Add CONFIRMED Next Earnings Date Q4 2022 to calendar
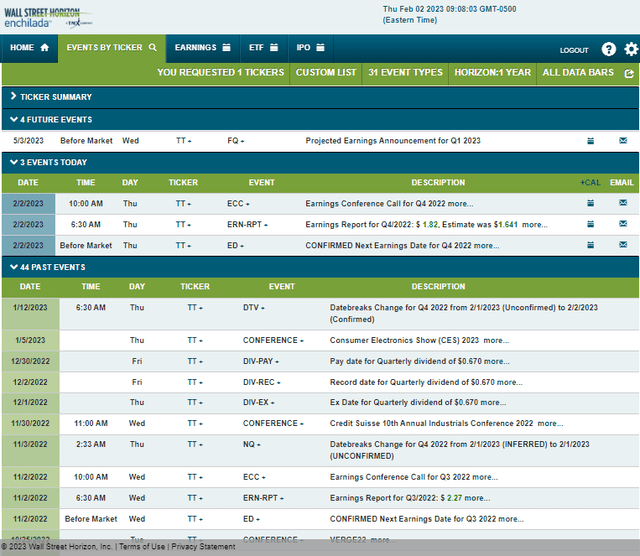The height and width of the screenshot is (556, 640). tap(590, 245)
